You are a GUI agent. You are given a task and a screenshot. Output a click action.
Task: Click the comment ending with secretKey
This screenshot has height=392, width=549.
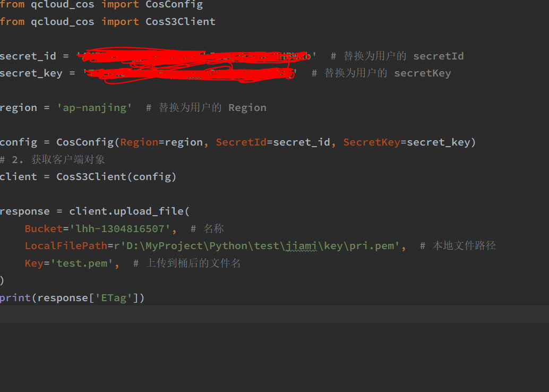pyautogui.click(x=381, y=73)
